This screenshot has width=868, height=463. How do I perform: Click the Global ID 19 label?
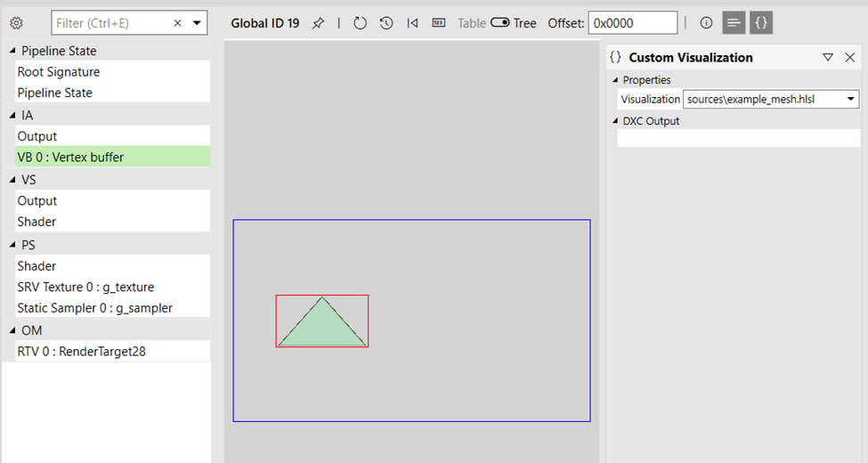(265, 23)
